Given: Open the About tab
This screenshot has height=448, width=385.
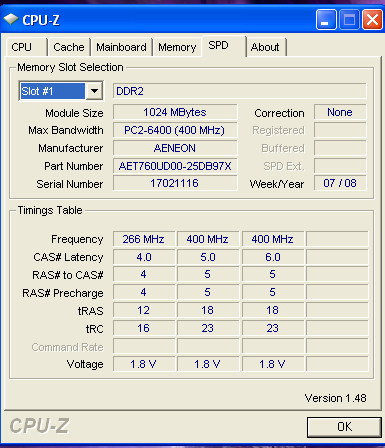Looking at the screenshot, I should pos(266,47).
